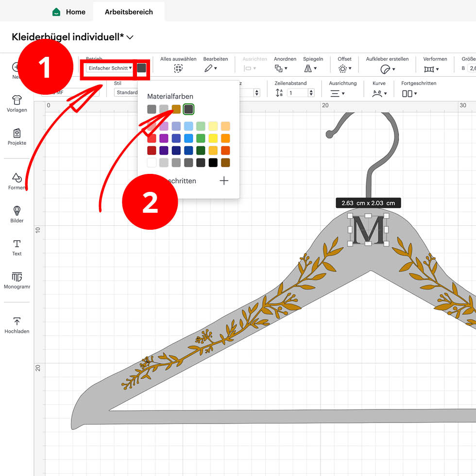476x476 pixels.
Task: Select the Bilder lightbulb icon
Action: click(x=17, y=214)
